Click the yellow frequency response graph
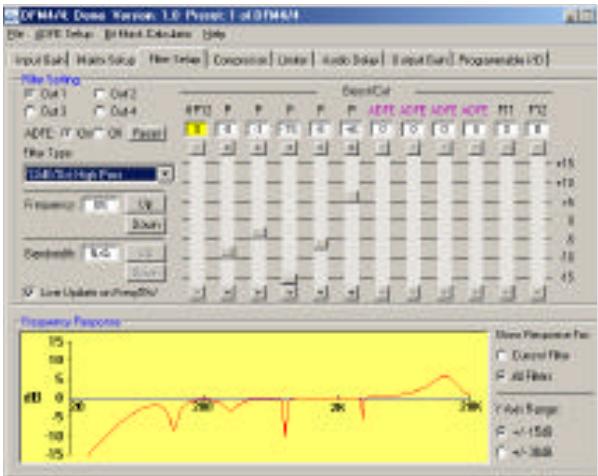The image size is (598, 476). pos(255,398)
